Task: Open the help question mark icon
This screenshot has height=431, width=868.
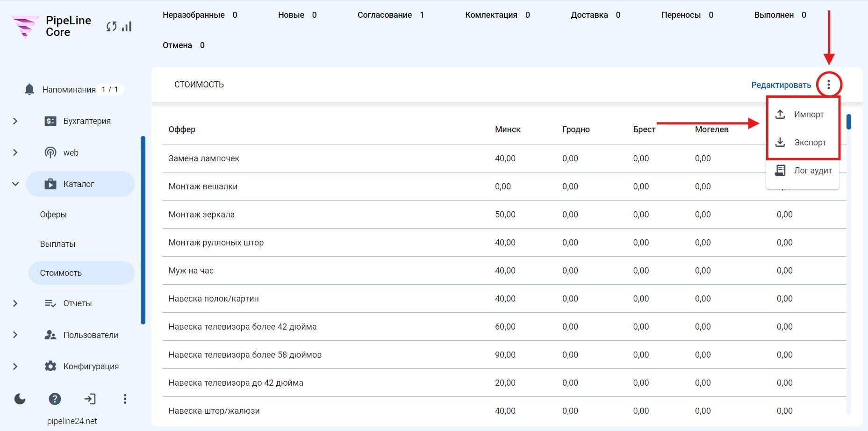Action: 55,399
